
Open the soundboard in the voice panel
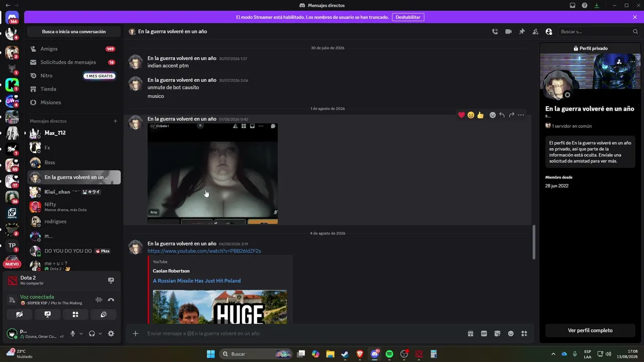(104, 314)
